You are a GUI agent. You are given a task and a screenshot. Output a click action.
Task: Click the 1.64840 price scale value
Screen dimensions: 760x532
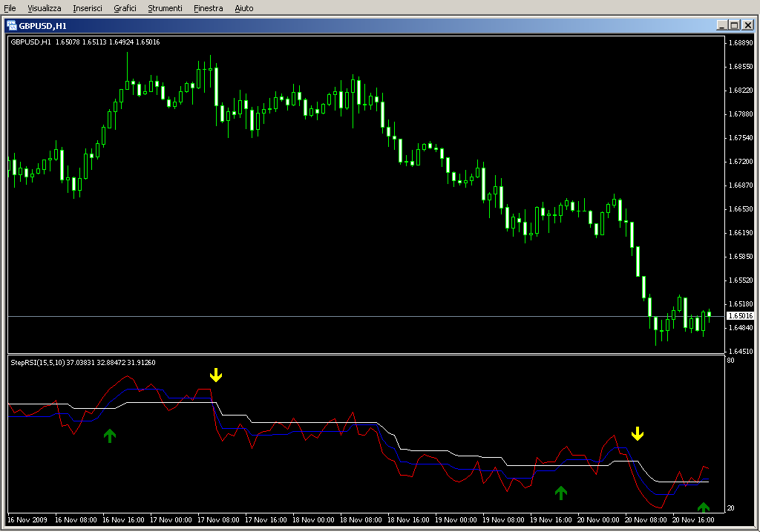741,327
